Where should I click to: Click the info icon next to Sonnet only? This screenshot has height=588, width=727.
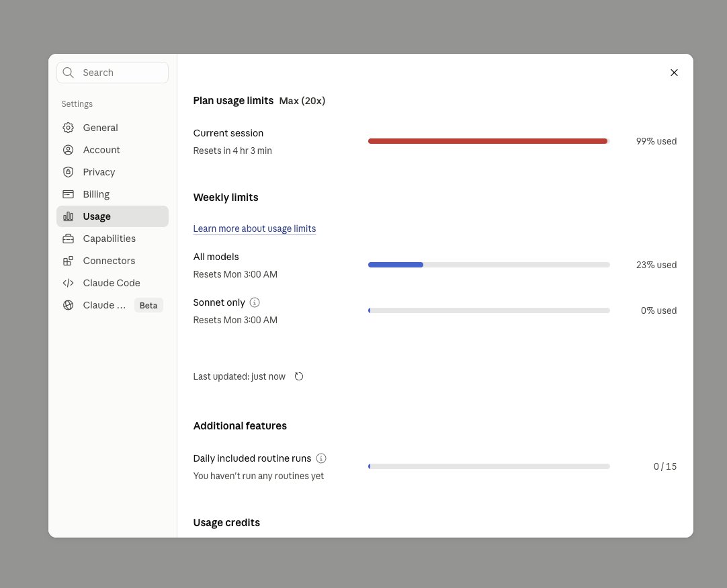coord(255,302)
